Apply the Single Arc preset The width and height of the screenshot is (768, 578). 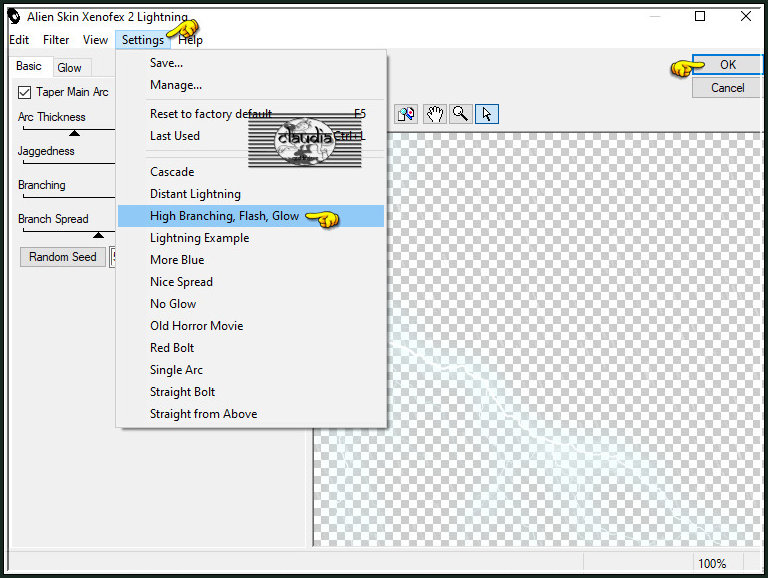(x=251, y=370)
